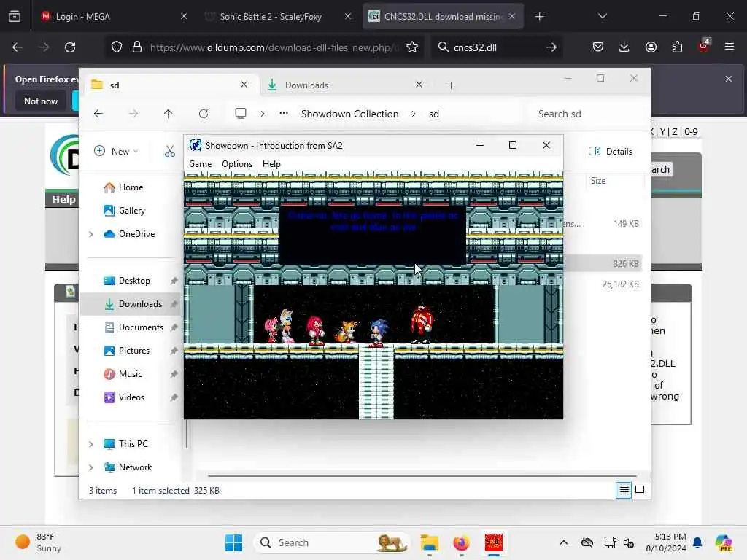Image resolution: width=747 pixels, height=560 pixels.
Task: Open the Windows Start menu
Action: point(233,542)
